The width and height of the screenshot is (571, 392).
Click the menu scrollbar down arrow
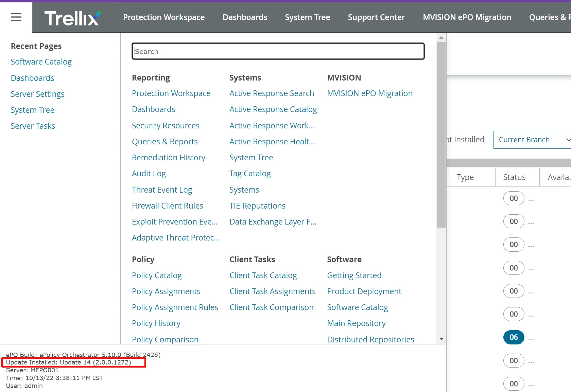tap(441, 339)
